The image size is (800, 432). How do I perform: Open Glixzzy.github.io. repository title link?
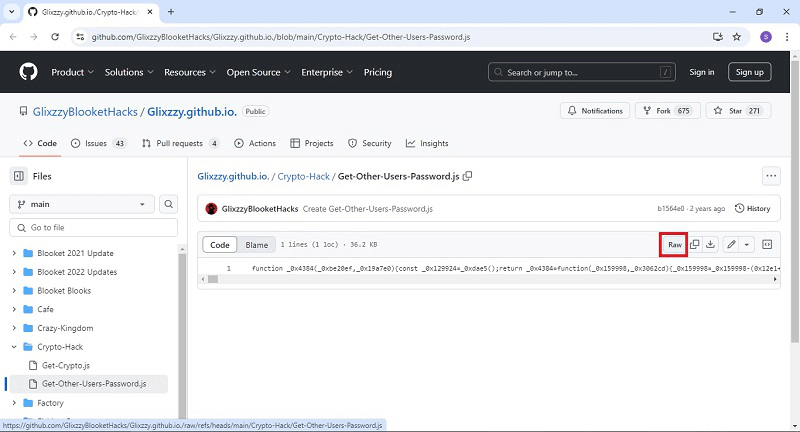192,112
